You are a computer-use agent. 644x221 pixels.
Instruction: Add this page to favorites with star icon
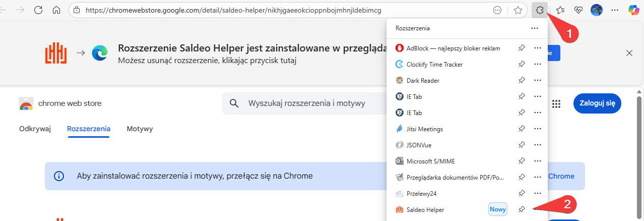pos(518,10)
